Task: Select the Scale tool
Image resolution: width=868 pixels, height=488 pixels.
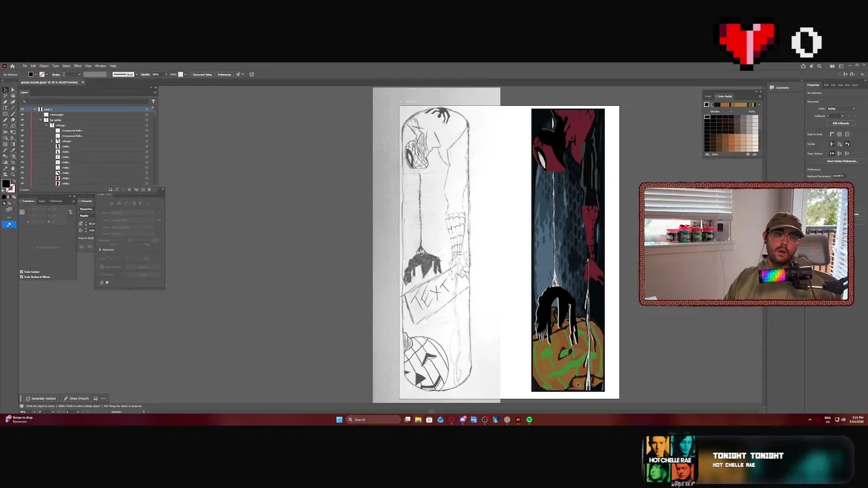Action: (13, 126)
